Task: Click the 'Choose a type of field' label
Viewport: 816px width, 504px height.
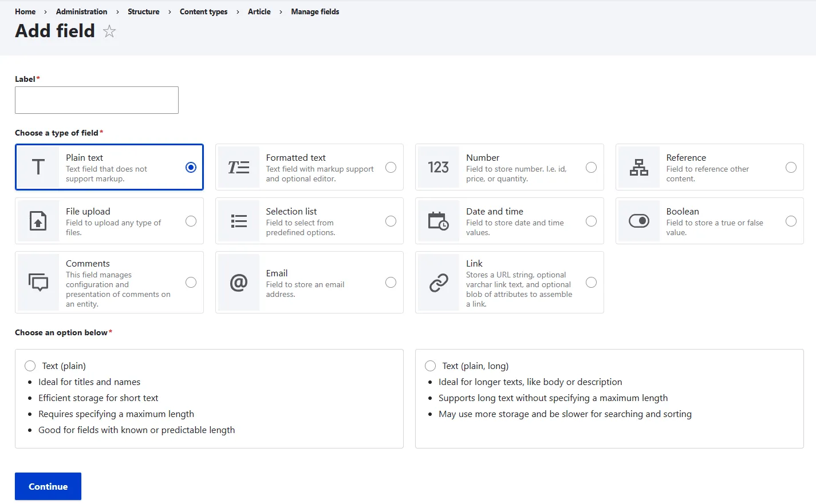Action: (x=57, y=133)
